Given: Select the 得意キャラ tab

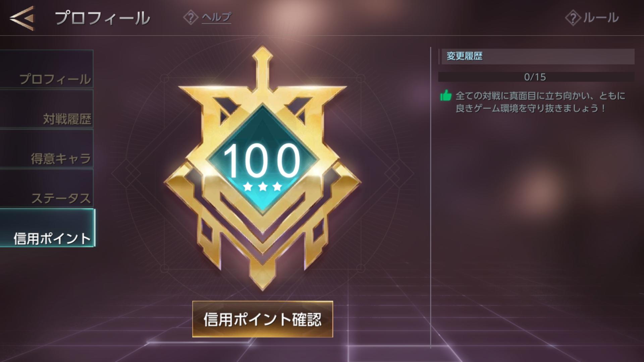Looking at the screenshot, I should coord(47,148).
